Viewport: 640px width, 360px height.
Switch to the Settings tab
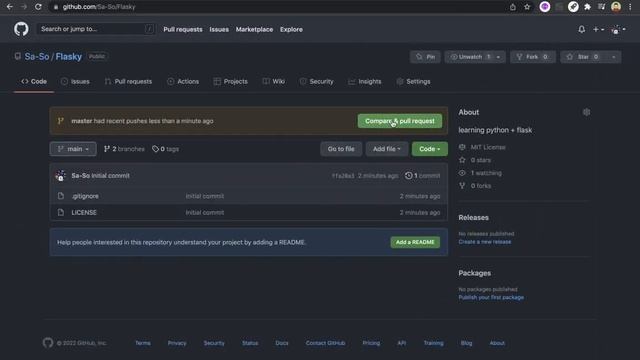(413, 82)
